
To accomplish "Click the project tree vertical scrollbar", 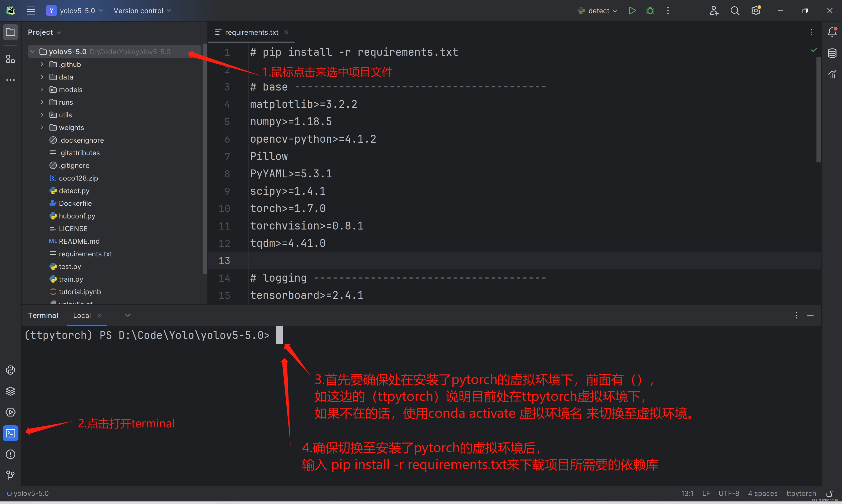I will (205, 158).
